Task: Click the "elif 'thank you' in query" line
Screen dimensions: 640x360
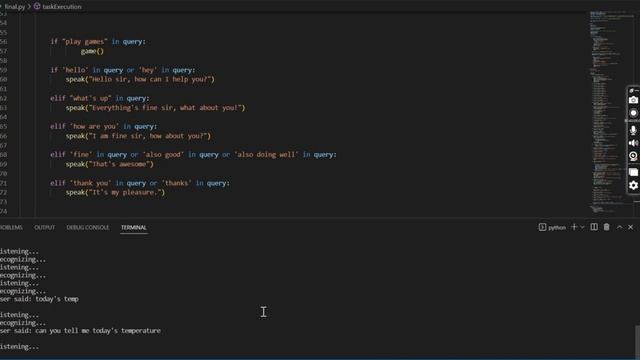Action: (140, 183)
